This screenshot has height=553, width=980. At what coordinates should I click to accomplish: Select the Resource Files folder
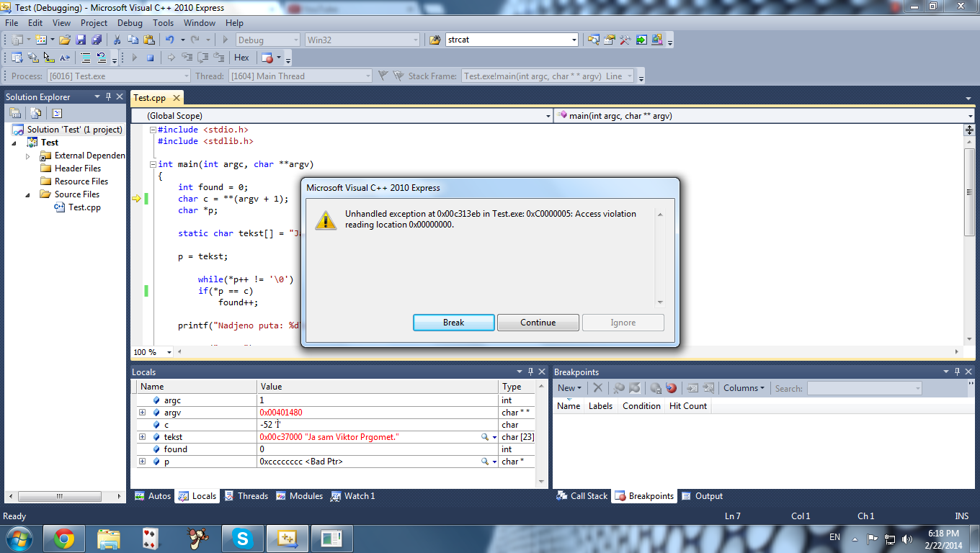click(x=74, y=181)
